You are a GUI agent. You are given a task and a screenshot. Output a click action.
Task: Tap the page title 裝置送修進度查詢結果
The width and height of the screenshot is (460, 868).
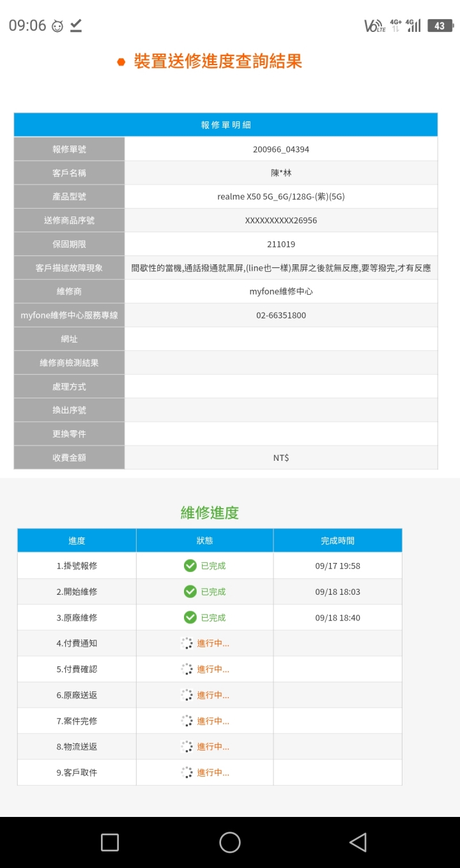218,61
